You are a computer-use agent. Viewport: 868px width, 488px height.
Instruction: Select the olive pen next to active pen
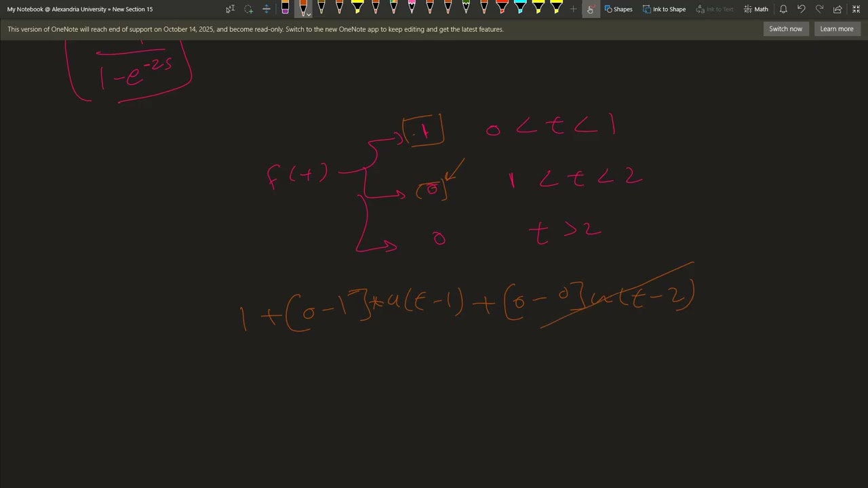(x=321, y=8)
